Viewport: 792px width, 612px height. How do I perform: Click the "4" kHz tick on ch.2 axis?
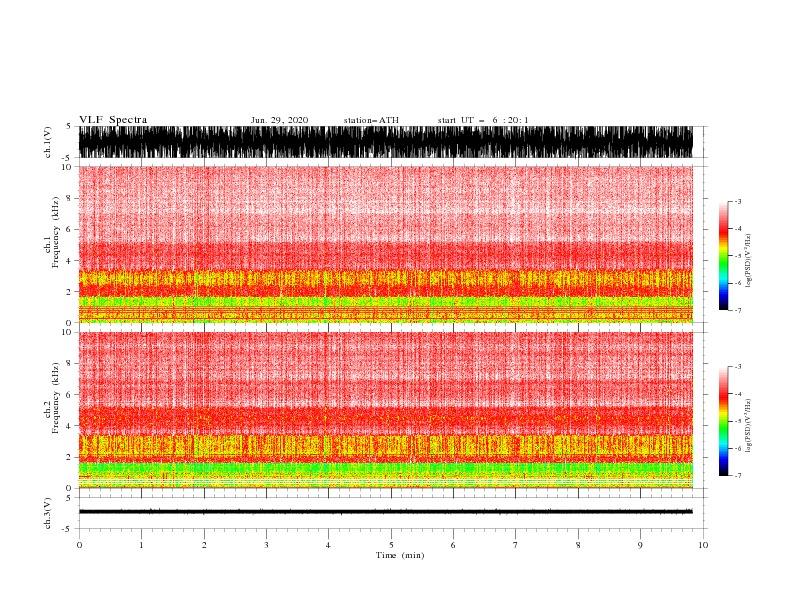70,426
